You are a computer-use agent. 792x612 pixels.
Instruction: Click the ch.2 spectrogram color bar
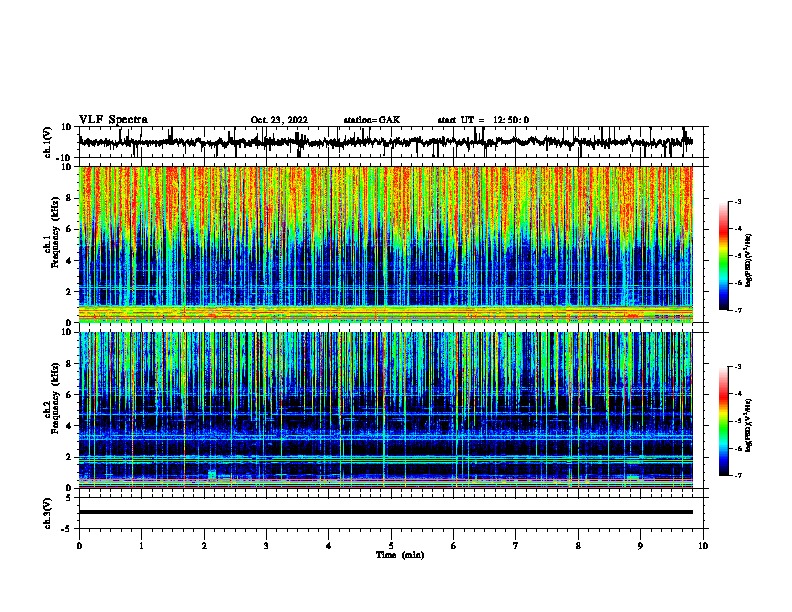(724, 421)
